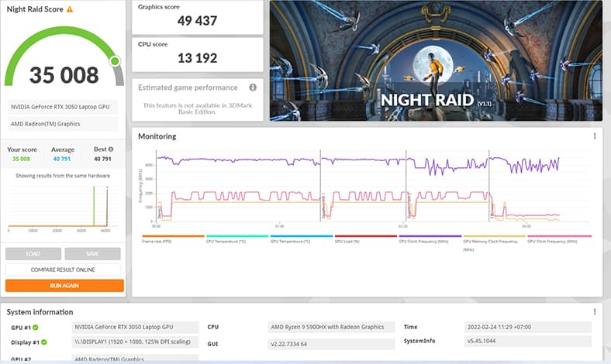
Task: Click the Time field 2022-02-24 11:29
Action: pyautogui.click(x=528, y=327)
